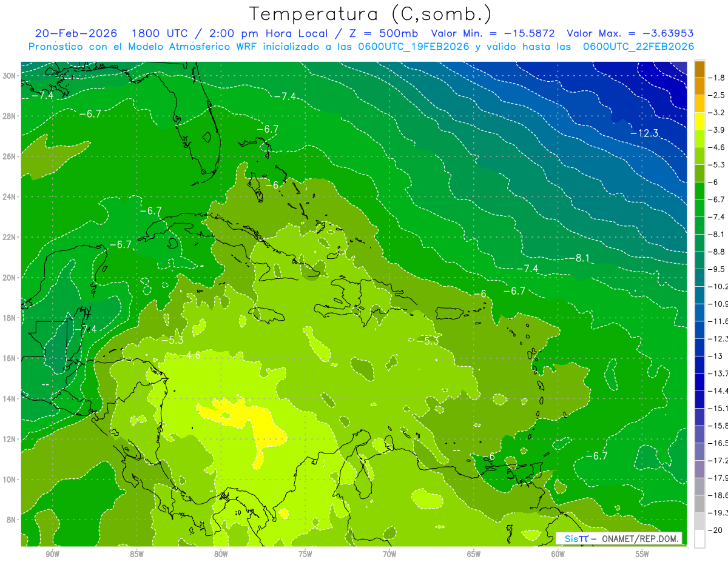
Task: Click the '16N' latitude axis label
Action: (10, 358)
